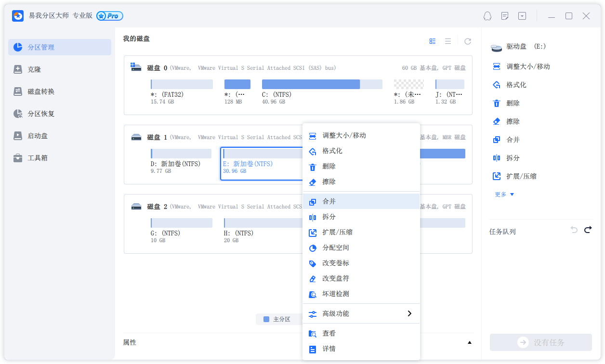Expand the Properties panel arrow
Viewport: 605px width, 364px height.
(x=469, y=343)
